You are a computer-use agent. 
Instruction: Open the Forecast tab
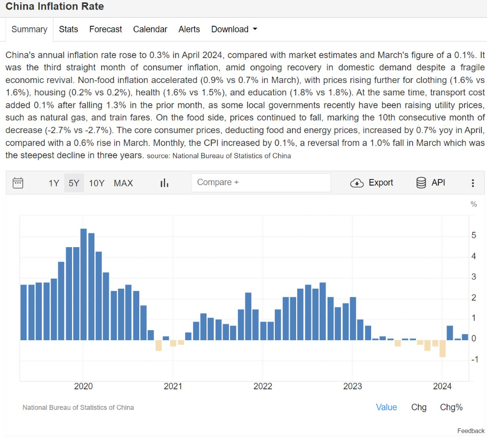105,29
